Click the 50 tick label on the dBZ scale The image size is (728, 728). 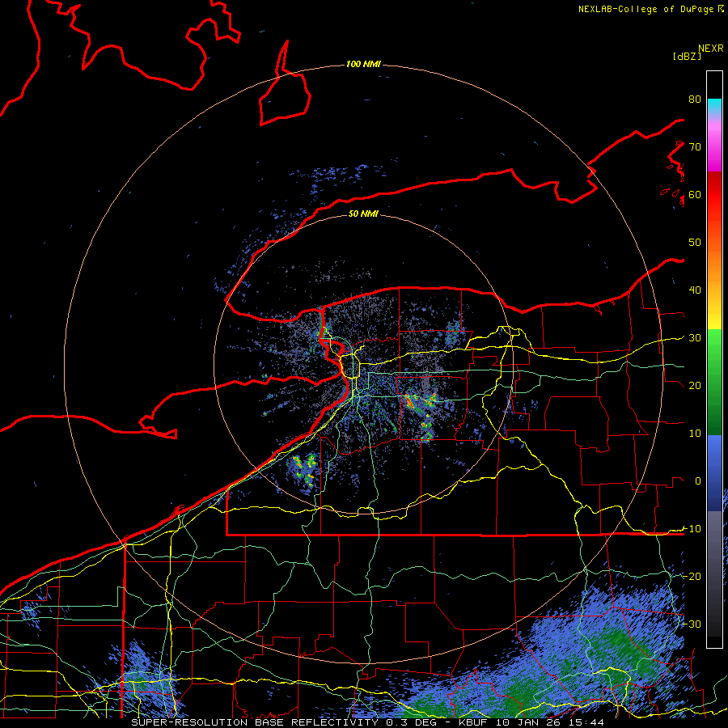click(x=695, y=243)
